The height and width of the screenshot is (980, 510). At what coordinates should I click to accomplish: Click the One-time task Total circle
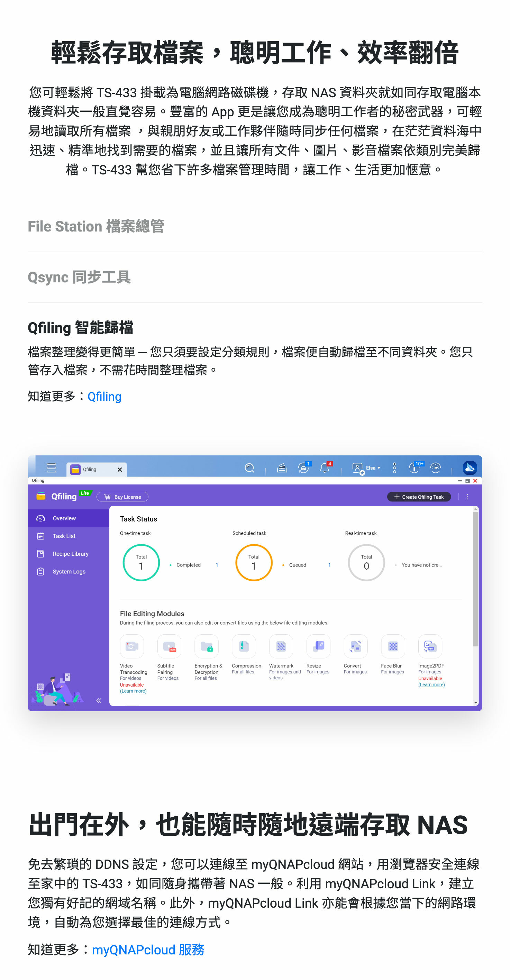click(x=141, y=563)
